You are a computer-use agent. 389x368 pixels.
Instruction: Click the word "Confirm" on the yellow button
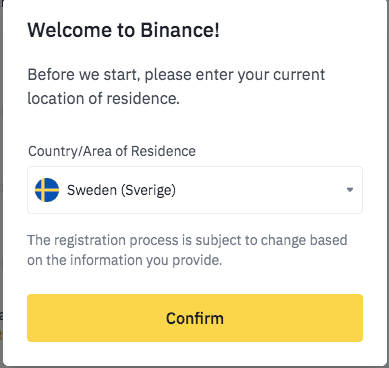[x=195, y=318]
